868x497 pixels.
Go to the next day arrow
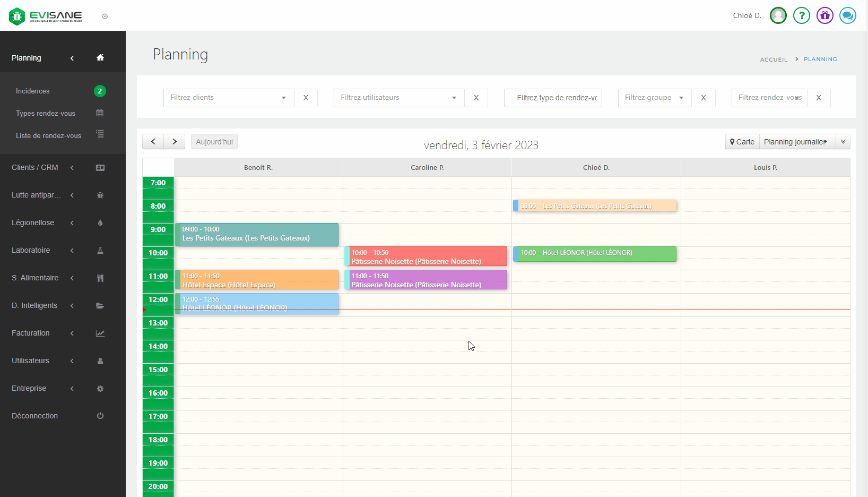pos(174,142)
